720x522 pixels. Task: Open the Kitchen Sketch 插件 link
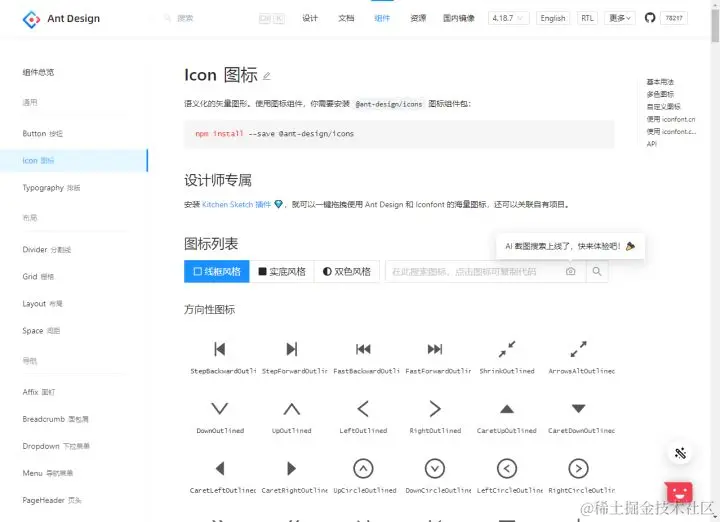point(236,204)
